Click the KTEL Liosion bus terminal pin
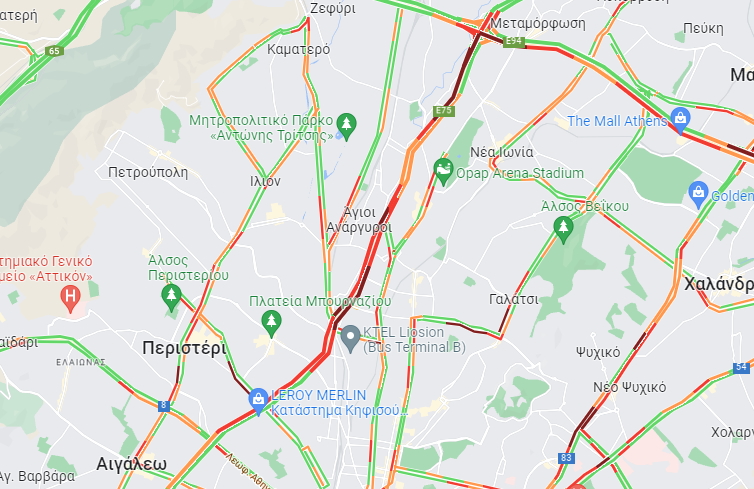 [351, 338]
